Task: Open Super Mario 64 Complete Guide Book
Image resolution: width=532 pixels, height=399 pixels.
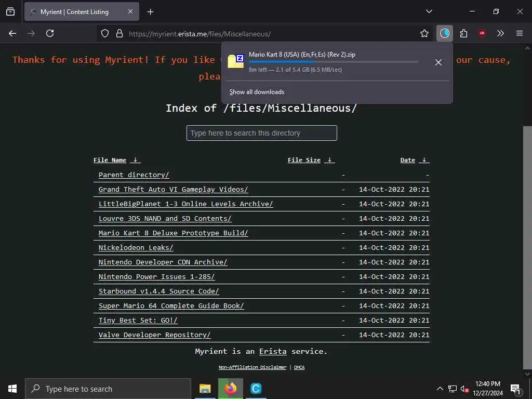Action: coord(171,306)
